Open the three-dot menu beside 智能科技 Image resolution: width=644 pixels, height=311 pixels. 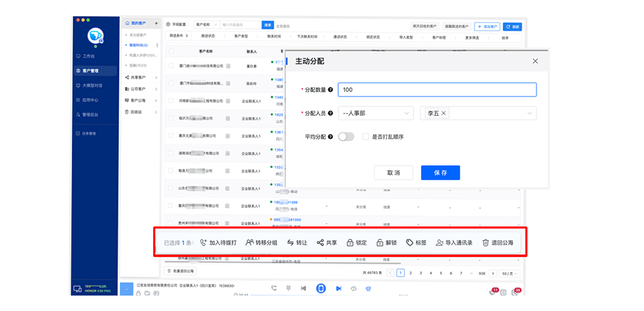[x=157, y=45]
